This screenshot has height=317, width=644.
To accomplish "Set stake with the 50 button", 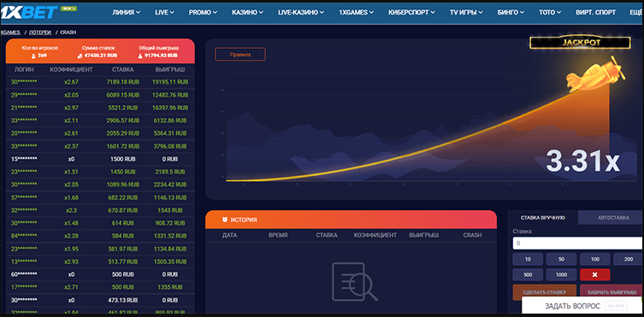I will (561, 259).
